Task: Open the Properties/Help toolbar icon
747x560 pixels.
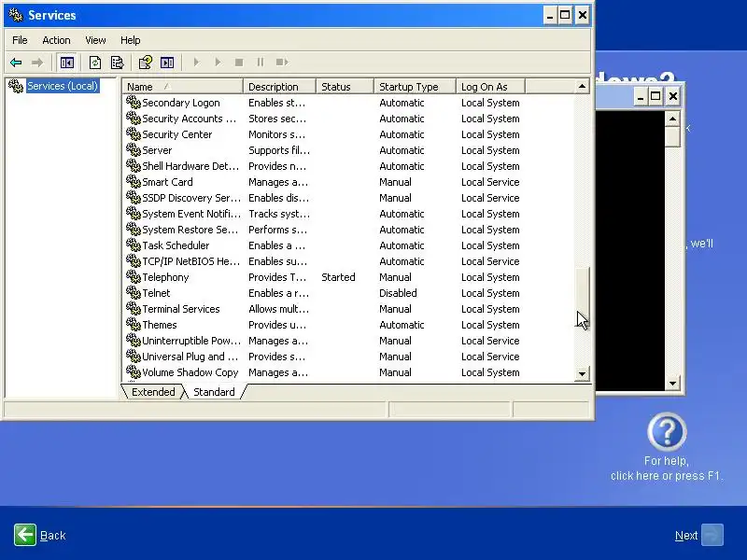Action: click(145, 63)
